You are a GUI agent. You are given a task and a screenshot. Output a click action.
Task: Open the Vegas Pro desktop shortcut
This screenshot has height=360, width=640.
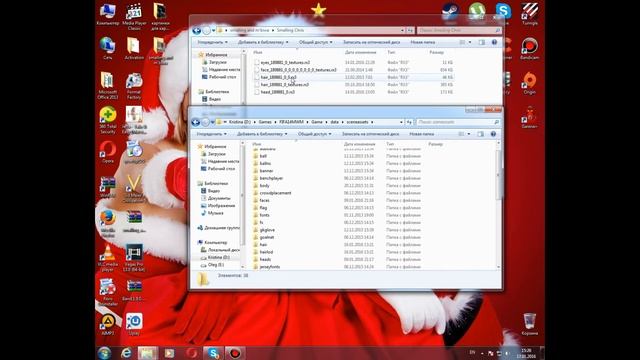[x=134, y=258]
